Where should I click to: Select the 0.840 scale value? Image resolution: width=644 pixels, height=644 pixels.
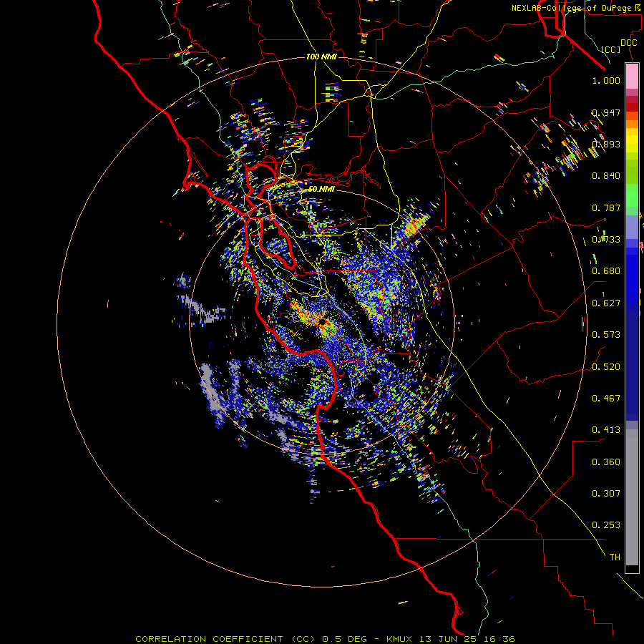coord(606,176)
